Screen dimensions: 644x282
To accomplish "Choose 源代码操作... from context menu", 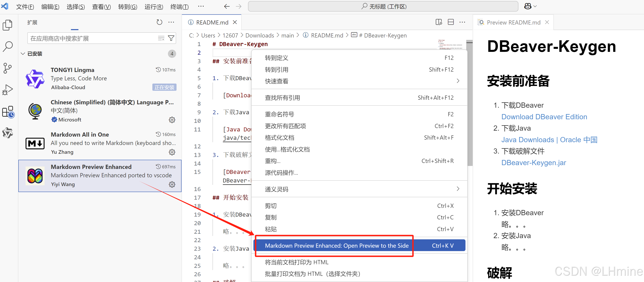I will 359,173.
